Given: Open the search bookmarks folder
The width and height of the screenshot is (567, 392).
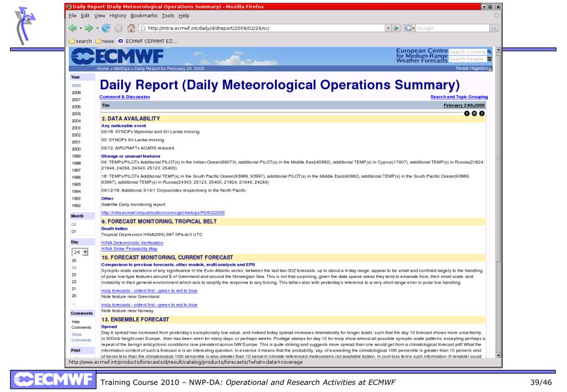Looking at the screenshot, I should [x=80, y=41].
